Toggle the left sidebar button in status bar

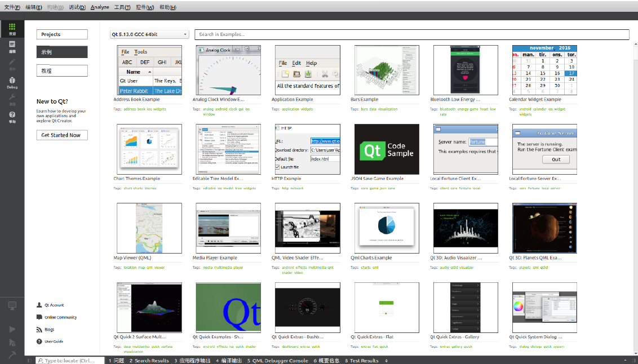(29, 361)
